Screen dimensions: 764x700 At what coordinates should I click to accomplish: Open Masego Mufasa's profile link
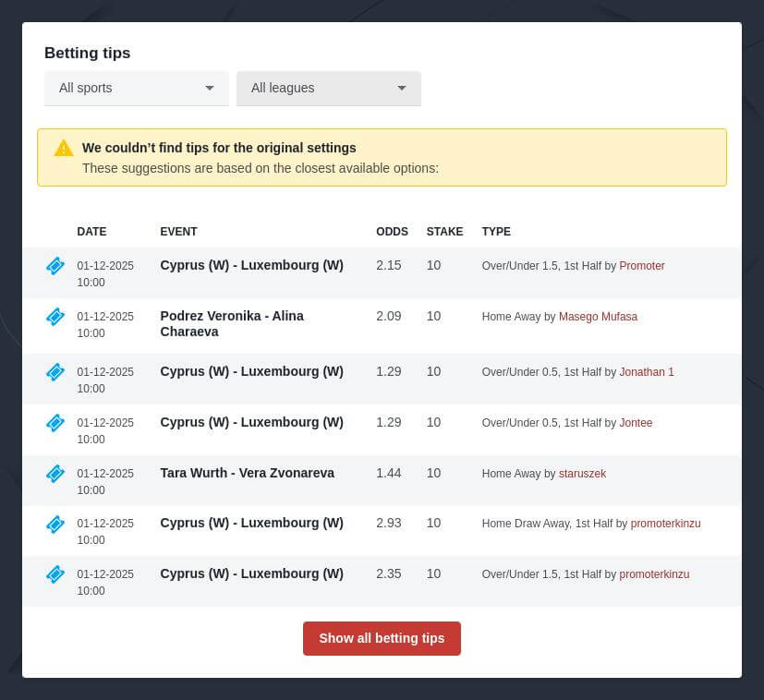tap(598, 317)
